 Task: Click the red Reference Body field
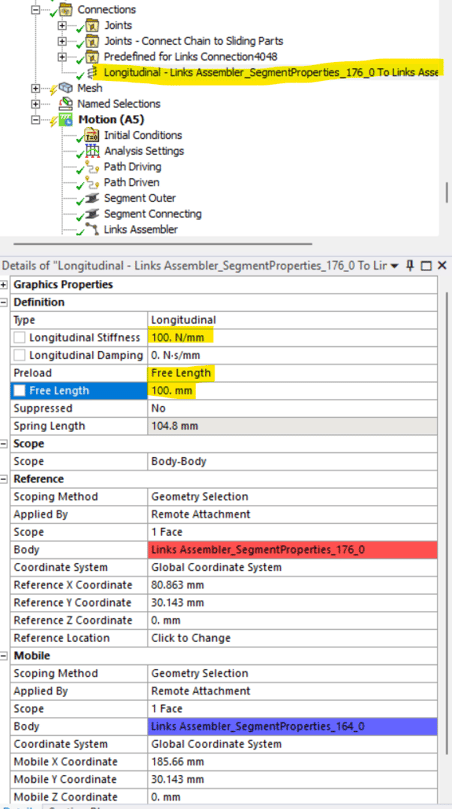coord(292,550)
